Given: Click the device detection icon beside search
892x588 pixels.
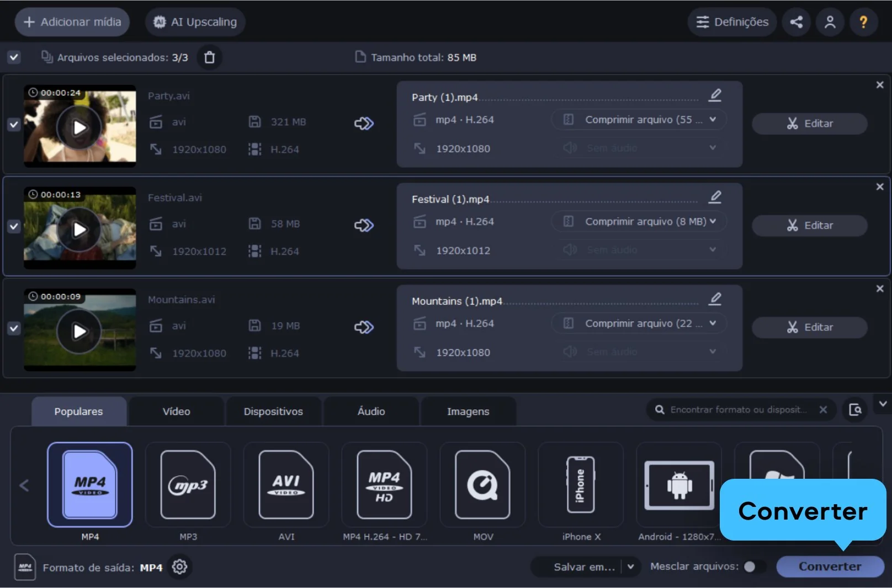Looking at the screenshot, I should point(855,410).
